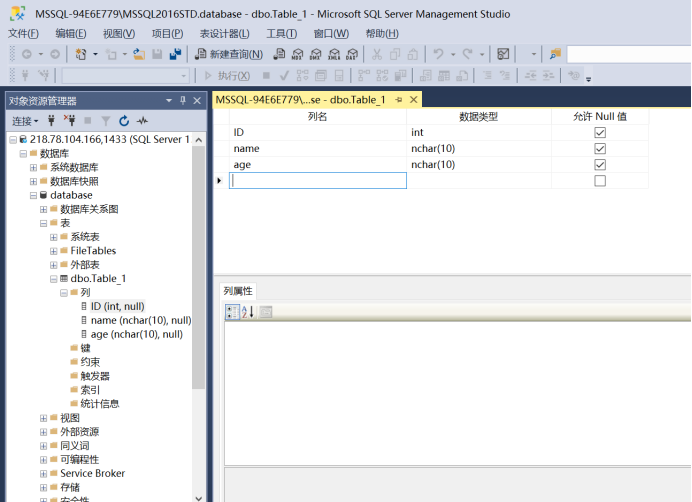The height and width of the screenshot is (502, 692).
Task: Select the 统计信息 folder
Action: click(100, 404)
